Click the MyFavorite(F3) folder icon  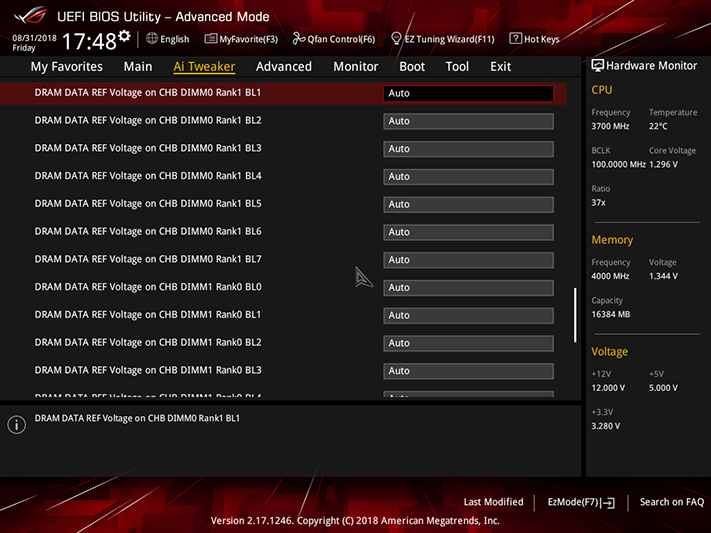click(x=210, y=39)
